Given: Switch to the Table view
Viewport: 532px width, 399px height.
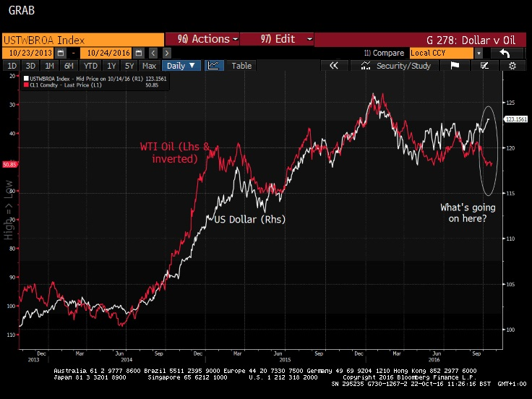Looking at the screenshot, I should tap(241, 66).
